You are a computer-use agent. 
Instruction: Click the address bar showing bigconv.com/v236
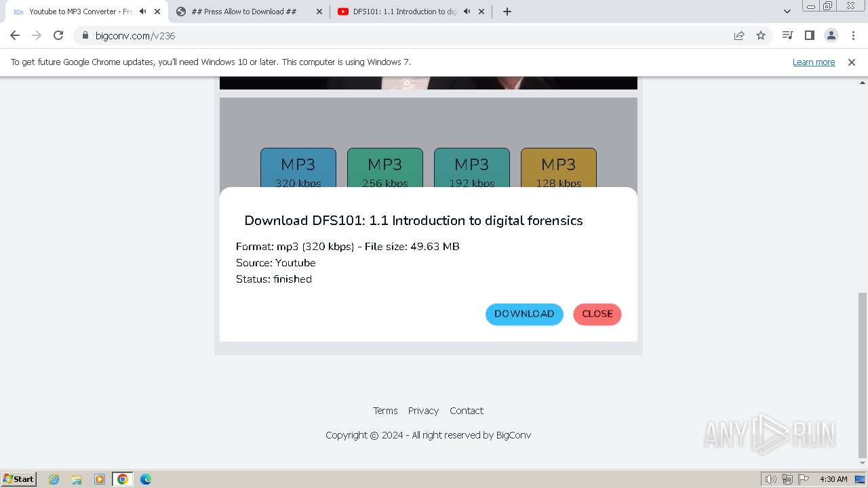407,35
